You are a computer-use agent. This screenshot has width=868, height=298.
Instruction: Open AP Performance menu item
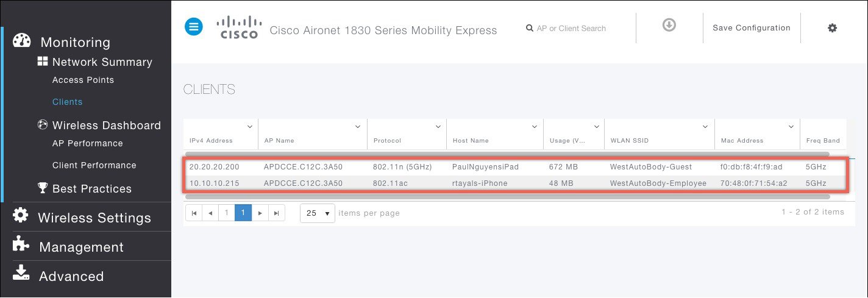(87, 143)
